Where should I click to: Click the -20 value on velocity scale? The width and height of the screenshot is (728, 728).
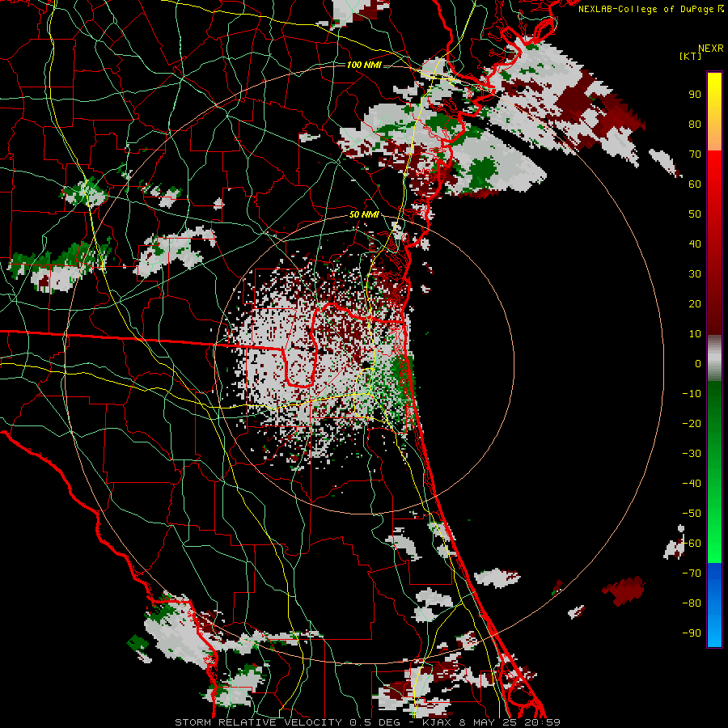(692, 424)
